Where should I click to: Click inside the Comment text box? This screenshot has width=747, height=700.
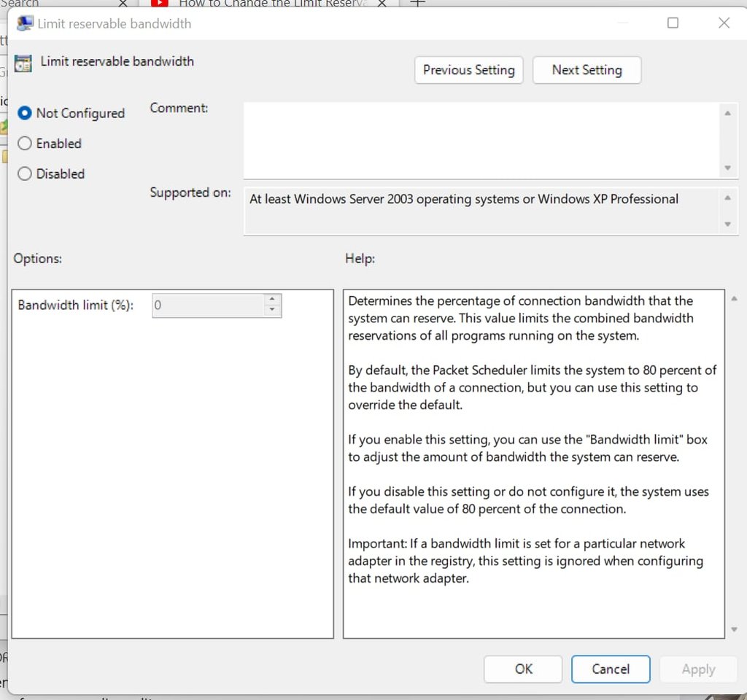tap(481, 140)
